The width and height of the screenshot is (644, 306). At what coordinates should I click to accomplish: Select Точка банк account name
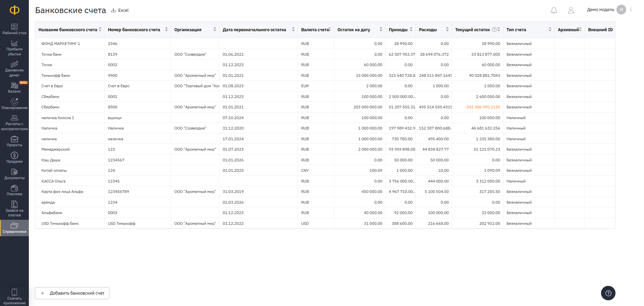(x=52, y=54)
